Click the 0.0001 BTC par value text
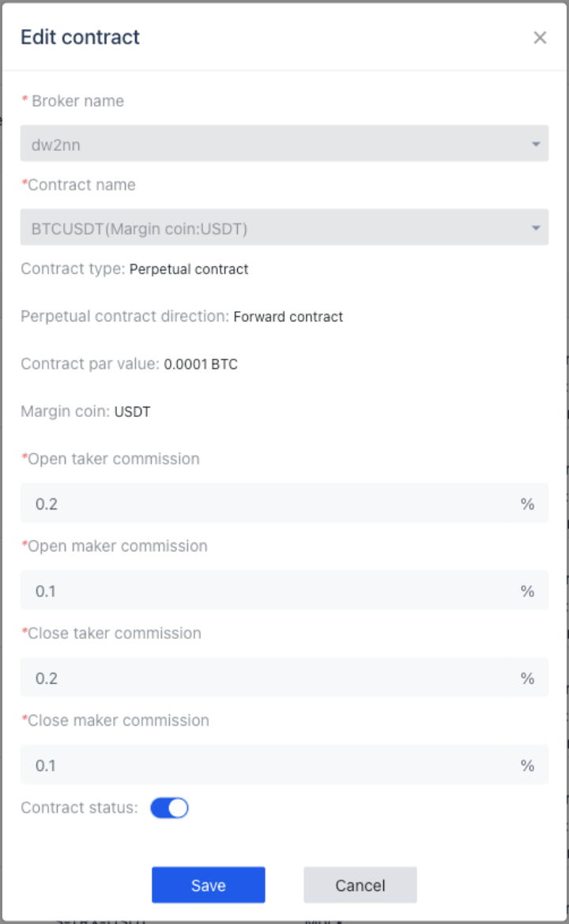The image size is (569, 924). click(x=201, y=364)
